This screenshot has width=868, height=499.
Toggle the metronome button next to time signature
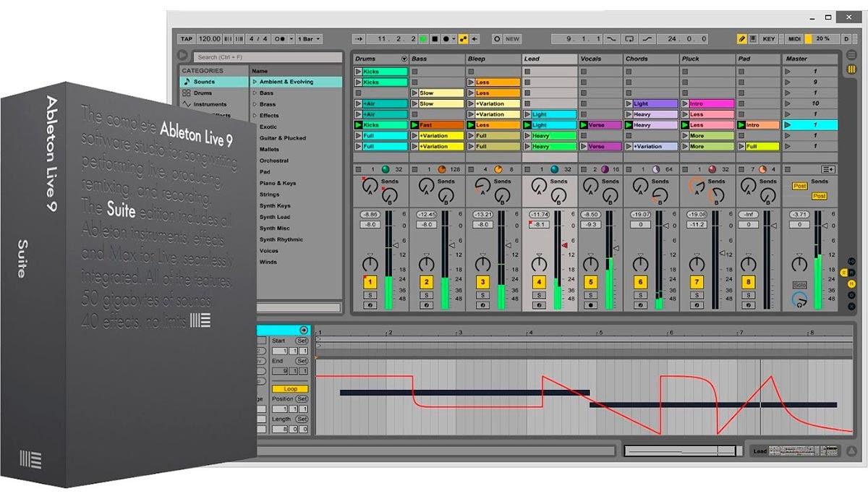(x=281, y=39)
